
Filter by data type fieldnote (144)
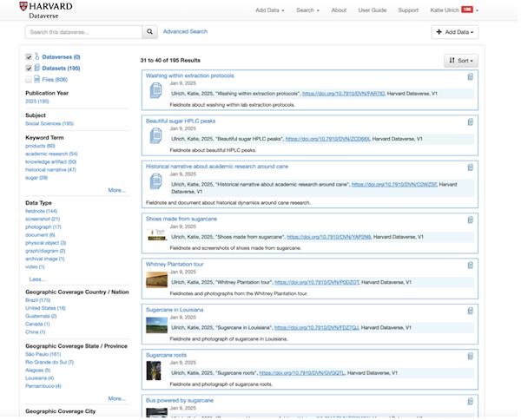(x=41, y=211)
